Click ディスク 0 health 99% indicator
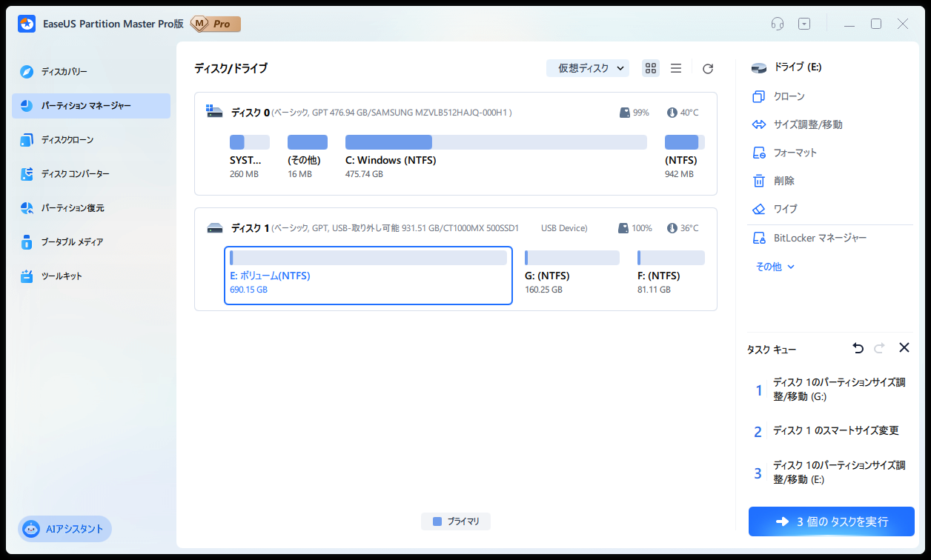 click(x=634, y=113)
